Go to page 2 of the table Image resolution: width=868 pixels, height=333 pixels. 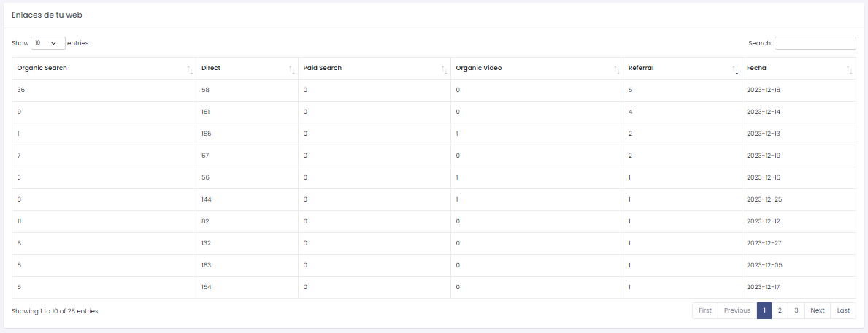[780, 310]
